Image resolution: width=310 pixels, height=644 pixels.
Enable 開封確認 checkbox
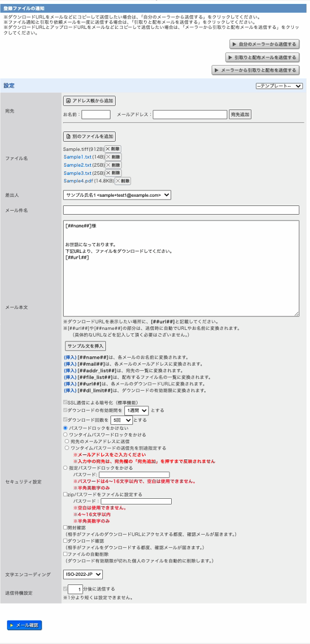tap(65, 527)
